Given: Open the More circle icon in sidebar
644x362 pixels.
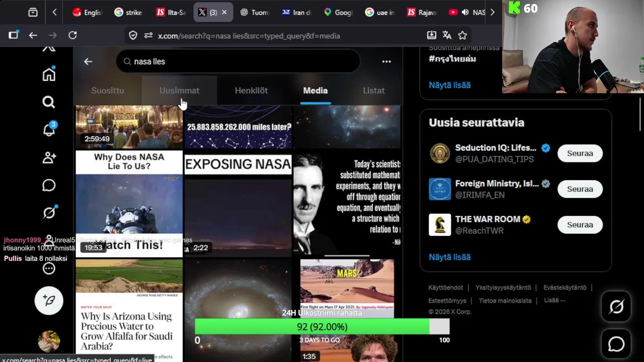Looking at the screenshot, I should pos(49,268).
